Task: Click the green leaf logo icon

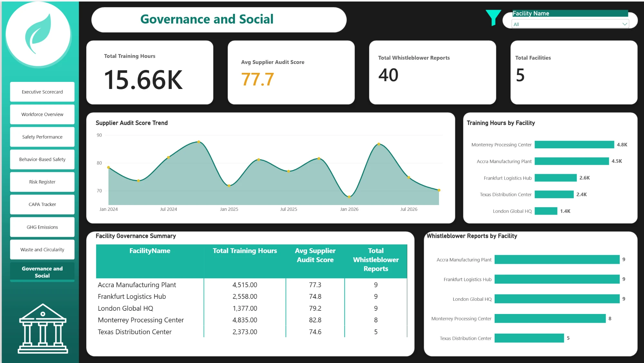Action: click(38, 34)
